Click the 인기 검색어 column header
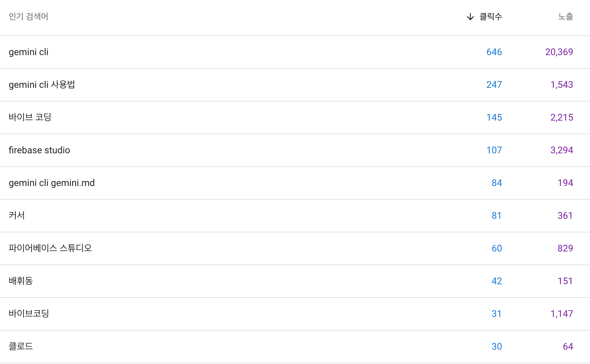The height and width of the screenshot is (364, 590). (x=28, y=17)
